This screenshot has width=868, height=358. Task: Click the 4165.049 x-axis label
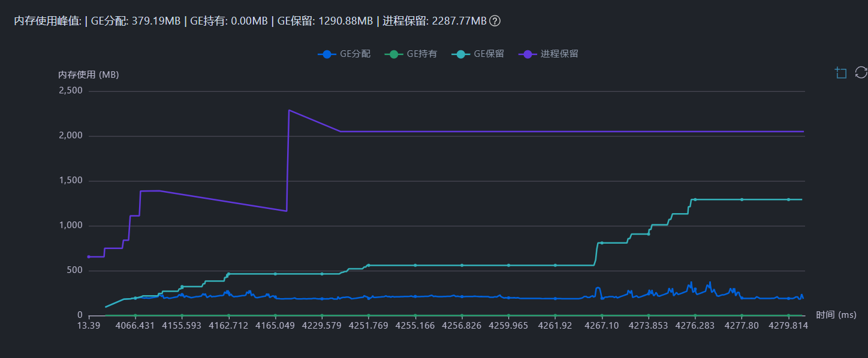pyautogui.click(x=275, y=326)
